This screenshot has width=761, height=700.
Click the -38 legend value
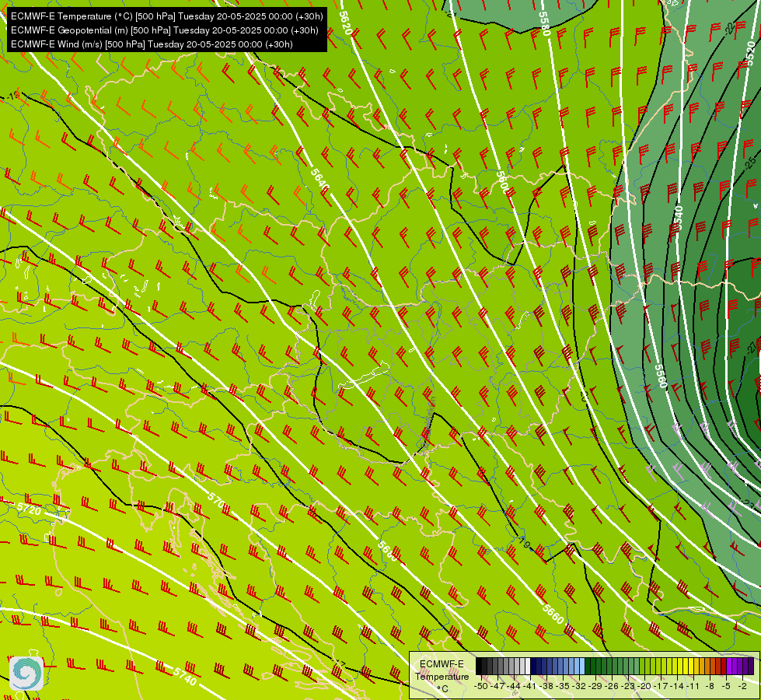click(x=547, y=686)
